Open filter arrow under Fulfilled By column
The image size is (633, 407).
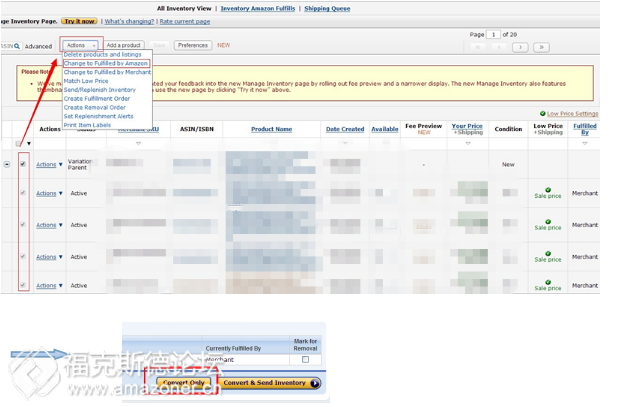pyautogui.click(x=585, y=143)
